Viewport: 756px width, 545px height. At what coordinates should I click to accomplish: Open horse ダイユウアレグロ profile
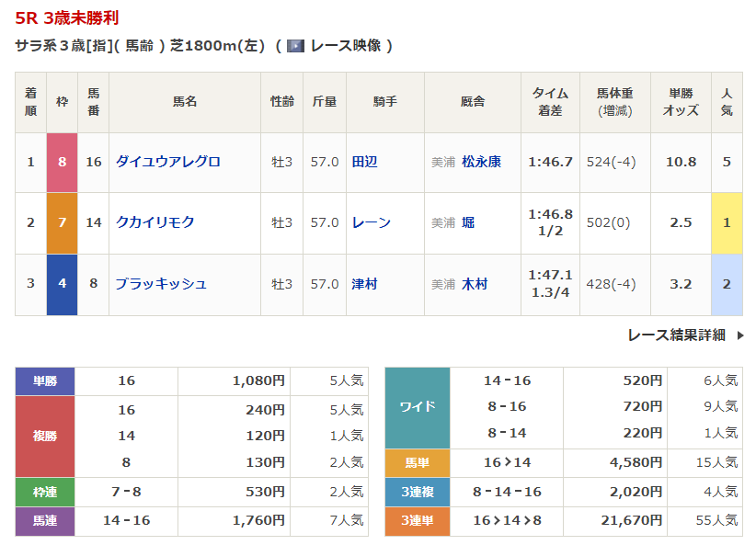167,162
